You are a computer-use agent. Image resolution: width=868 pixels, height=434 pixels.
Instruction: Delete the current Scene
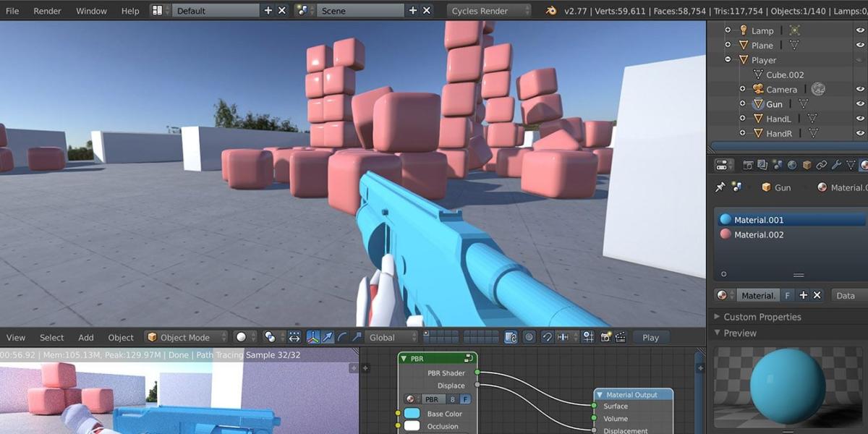427,11
